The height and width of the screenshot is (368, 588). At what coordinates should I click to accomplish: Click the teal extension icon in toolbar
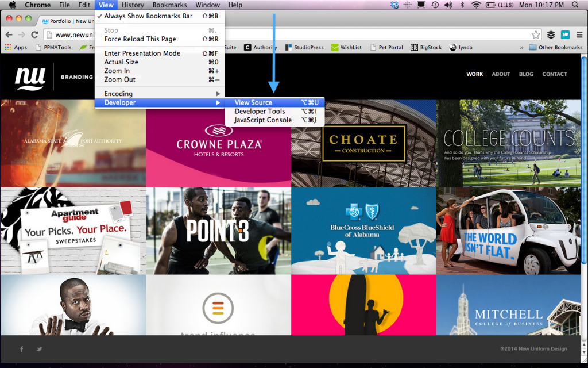565,35
